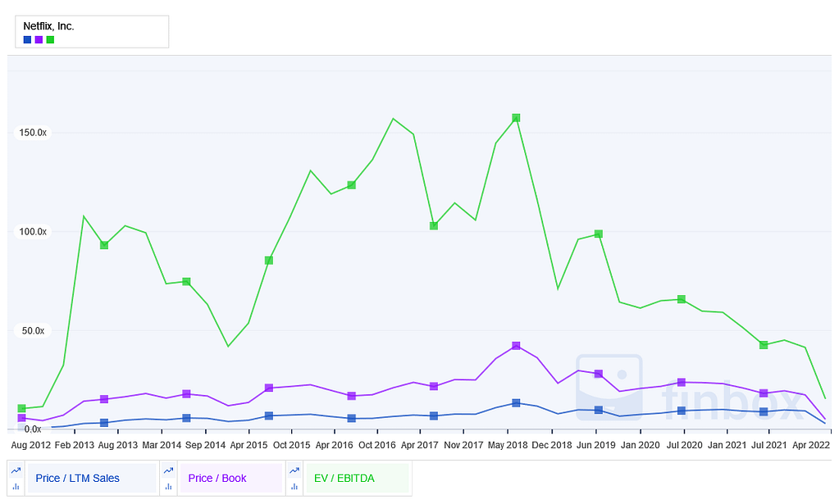Click the green swatch in Netflix legend
The image size is (839, 504).
pyautogui.click(x=50, y=39)
